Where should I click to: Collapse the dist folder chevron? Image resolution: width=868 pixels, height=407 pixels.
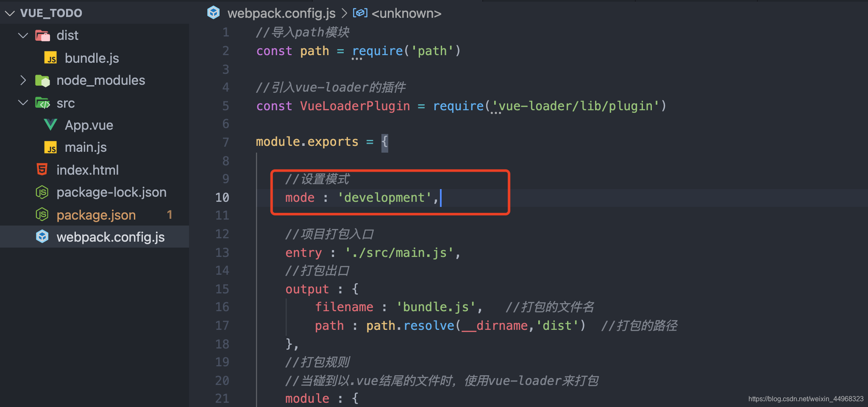click(23, 36)
